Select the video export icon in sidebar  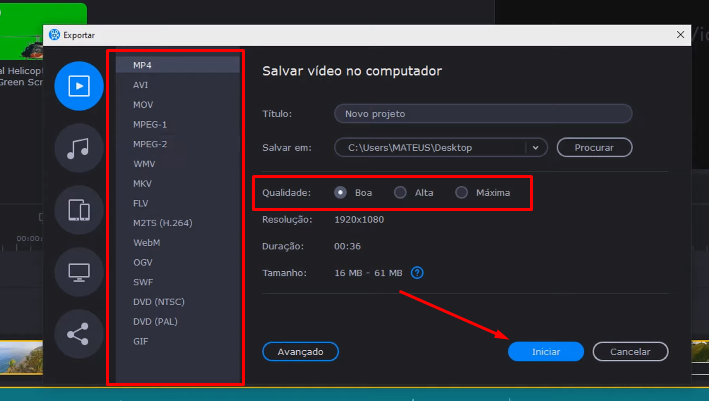tap(78, 86)
